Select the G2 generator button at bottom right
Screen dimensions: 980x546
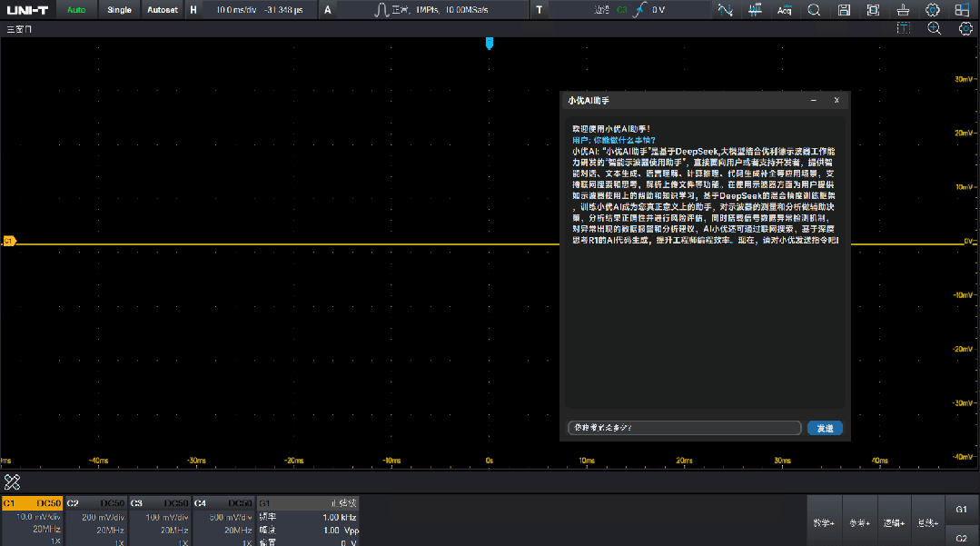961,537
